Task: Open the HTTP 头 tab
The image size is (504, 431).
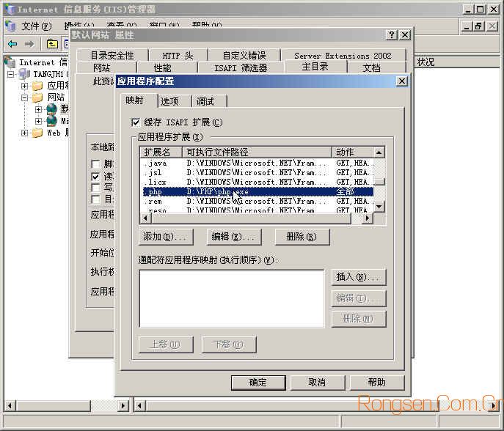Action: tap(178, 55)
